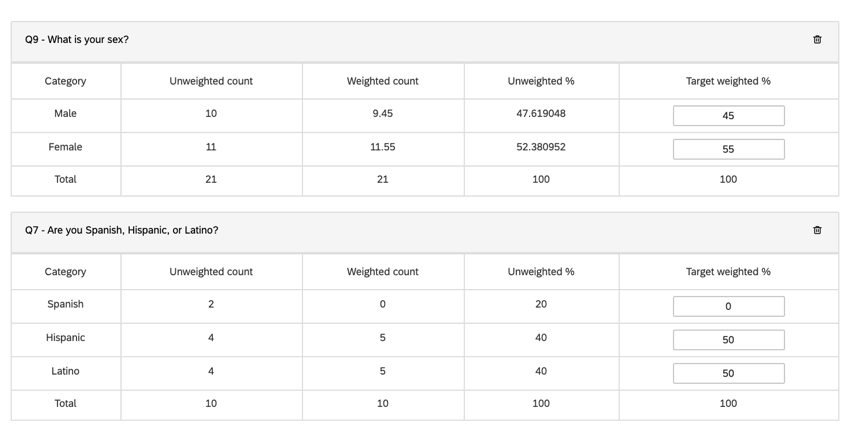The height and width of the screenshot is (425, 850).
Task: Click the Male category cell
Action: pyautogui.click(x=65, y=114)
